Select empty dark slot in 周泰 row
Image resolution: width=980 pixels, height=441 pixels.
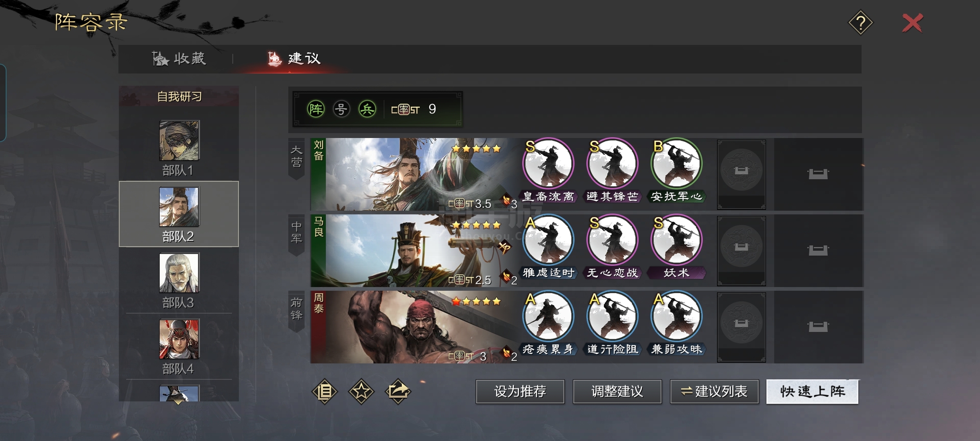click(742, 327)
